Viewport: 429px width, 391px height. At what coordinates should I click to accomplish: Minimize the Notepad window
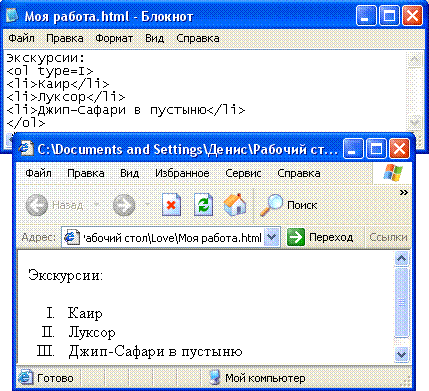366,16
